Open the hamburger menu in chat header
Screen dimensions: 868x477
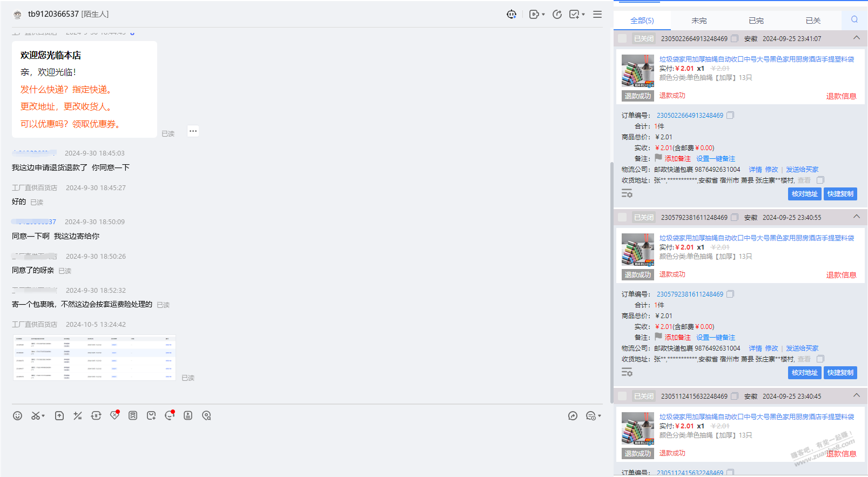pos(597,15)
